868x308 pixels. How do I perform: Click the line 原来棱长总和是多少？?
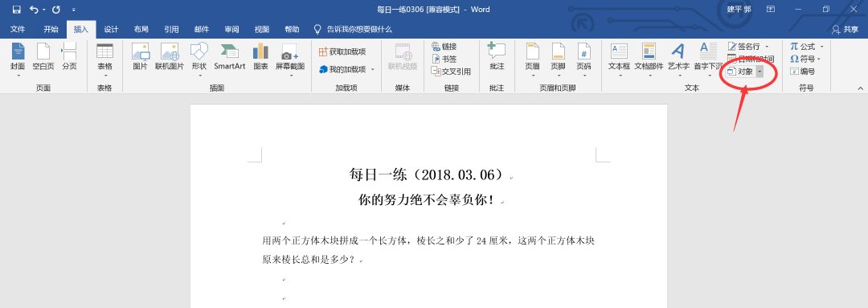pos(309,259)
